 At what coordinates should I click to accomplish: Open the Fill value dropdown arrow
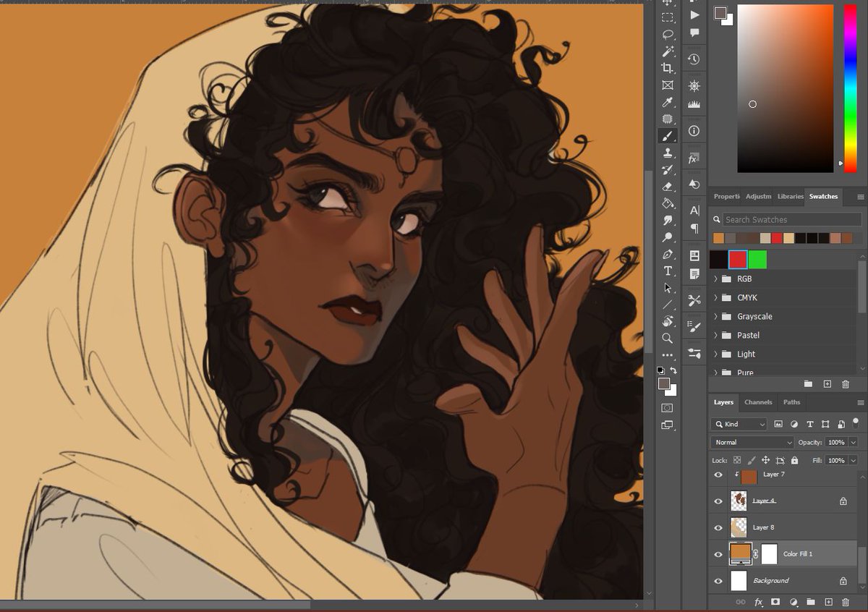(854, 460)
